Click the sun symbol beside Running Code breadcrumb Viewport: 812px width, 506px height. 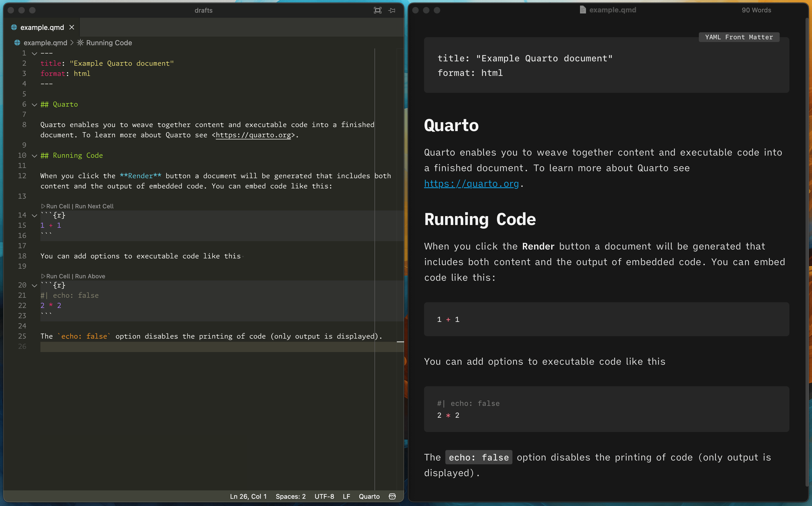[80, 43]
